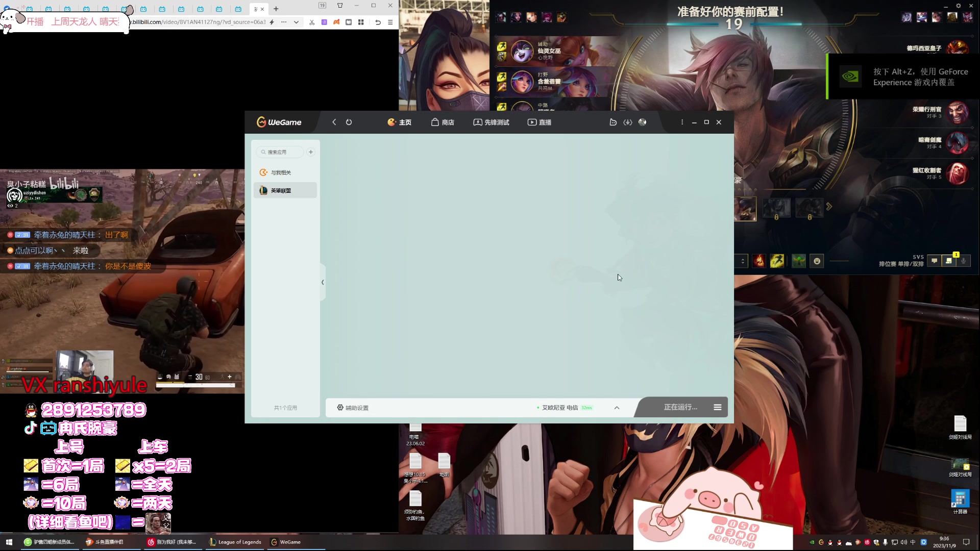Open the browser hamburger menu

click(x=390, y=22)
